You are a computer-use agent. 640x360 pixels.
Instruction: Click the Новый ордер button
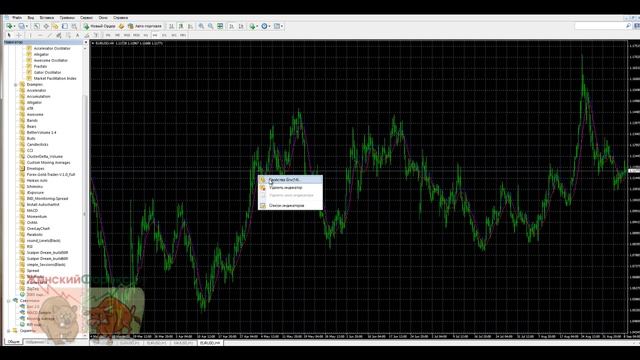coord(100,26)
